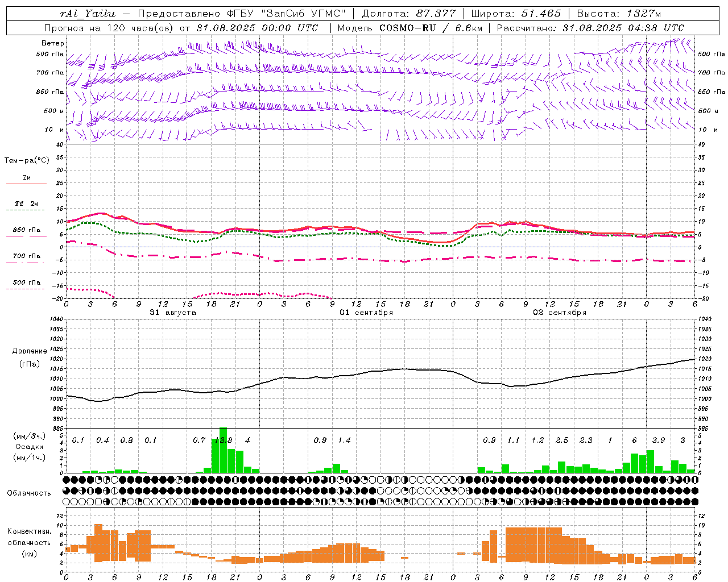Select the 0.8 precipitation total value
Image resolution: width=728 pixels, height=582 pixels.
click(127, 440)
